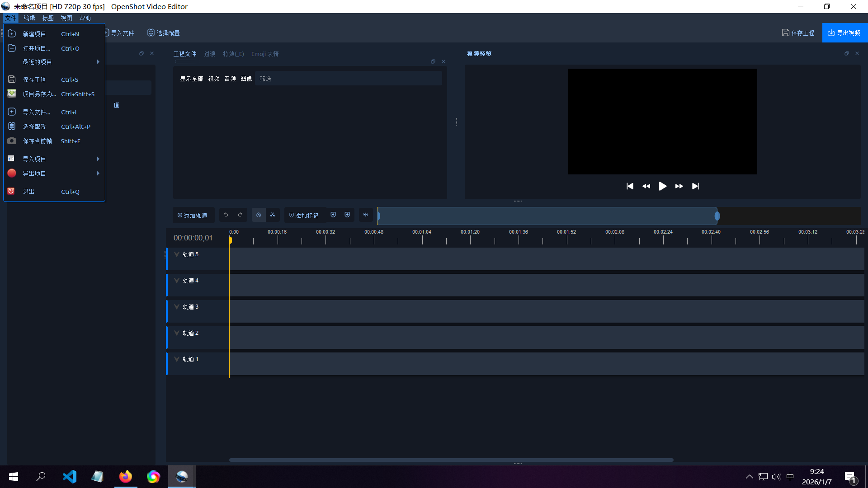Click the 保存工程 save project icon
The image size is (868, 488).
(786, 33)
